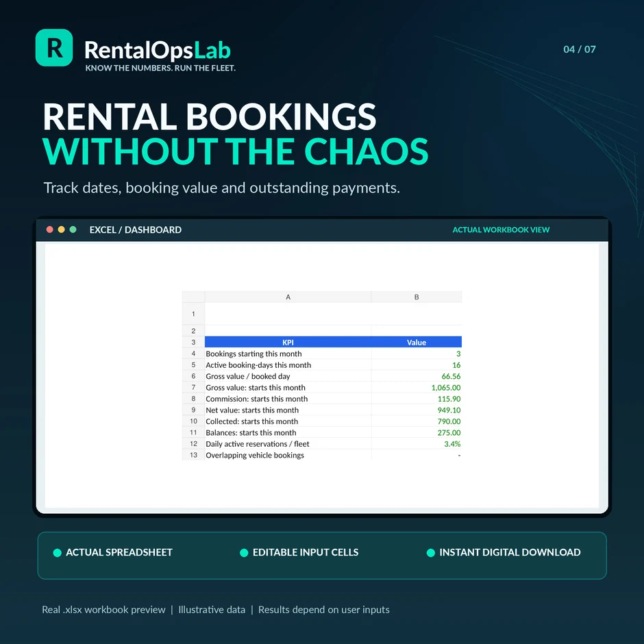Click the EDITABLE INPUT CELLS label

[x=306, y=552]
